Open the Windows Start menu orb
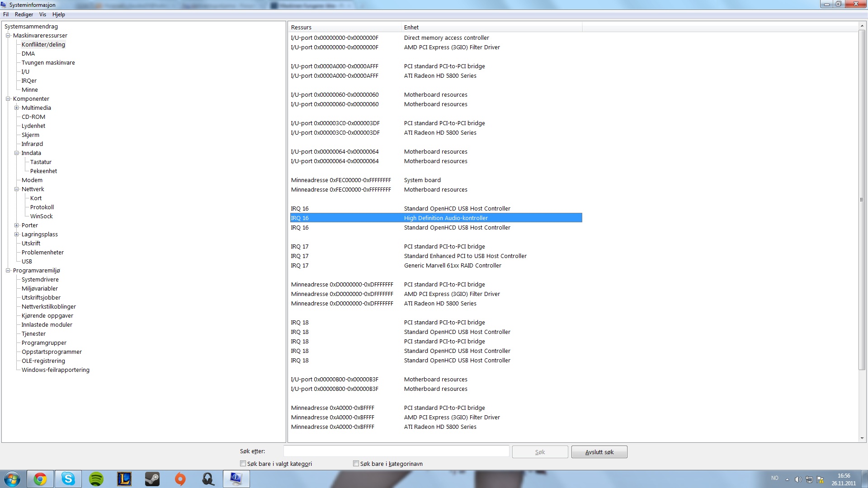The image size is (868, 488). 12,479
